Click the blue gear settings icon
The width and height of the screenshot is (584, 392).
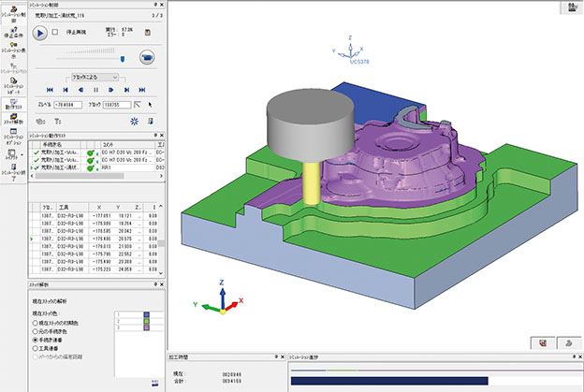(134, 122)
